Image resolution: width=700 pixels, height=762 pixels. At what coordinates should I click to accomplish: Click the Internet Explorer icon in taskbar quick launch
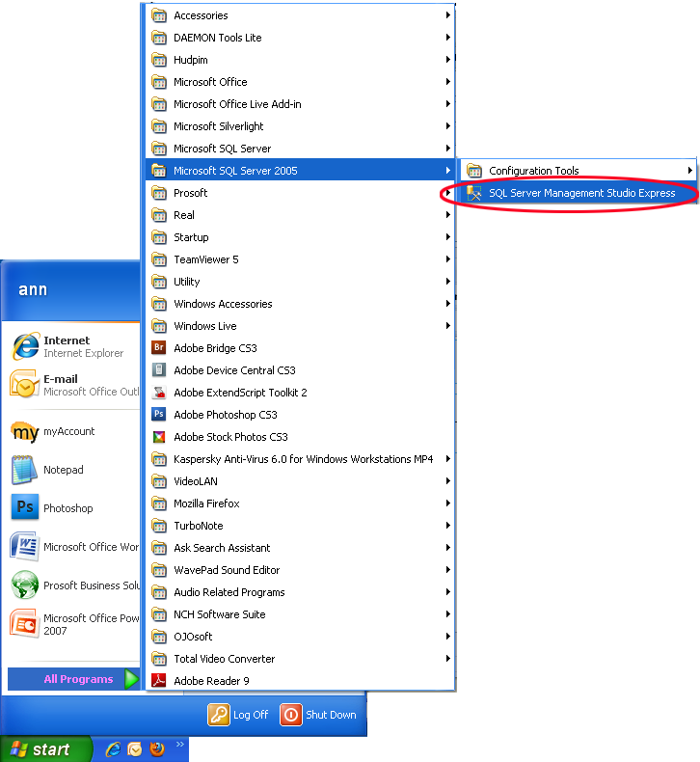113,749
